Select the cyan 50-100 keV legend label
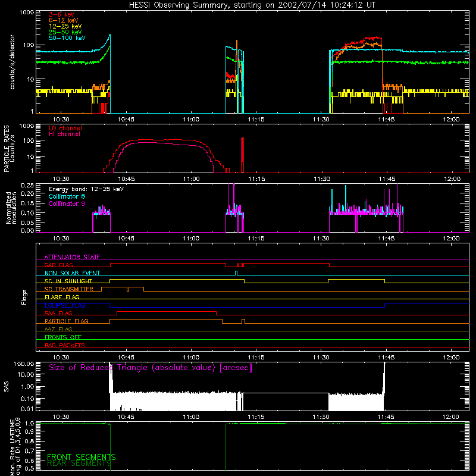The width and height of the screenshot is (476, 476). coord(67,38)
